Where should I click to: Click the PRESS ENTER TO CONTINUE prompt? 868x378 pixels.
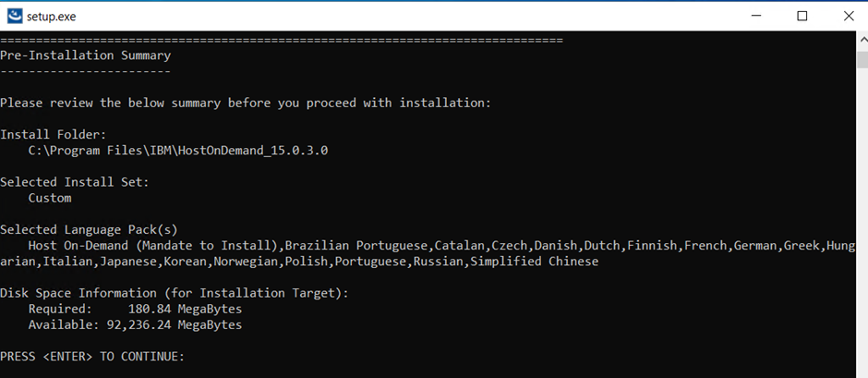tap(92, 357)
